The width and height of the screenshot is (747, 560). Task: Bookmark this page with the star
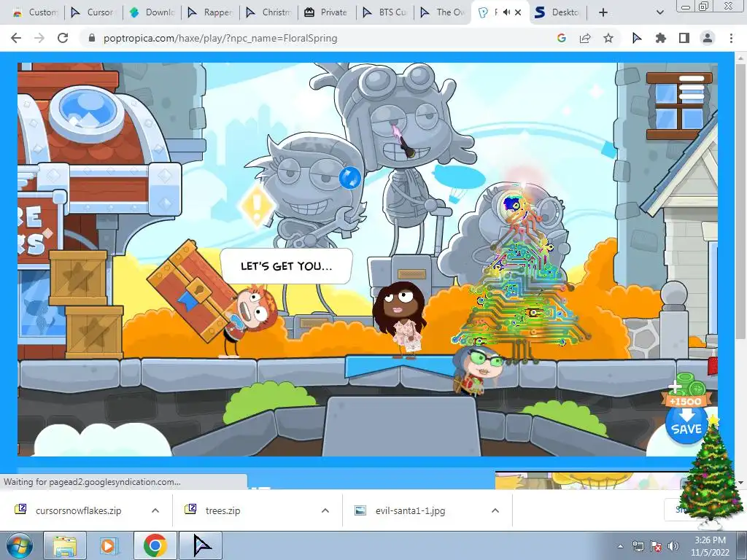tap(608, 38)
